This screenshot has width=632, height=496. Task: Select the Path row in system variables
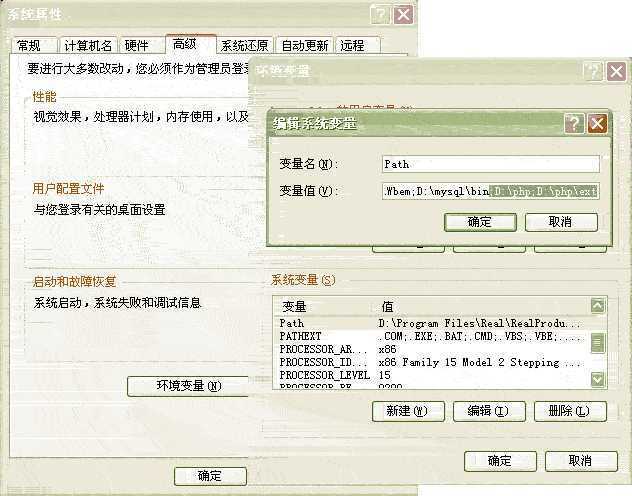tap(431, 324)
